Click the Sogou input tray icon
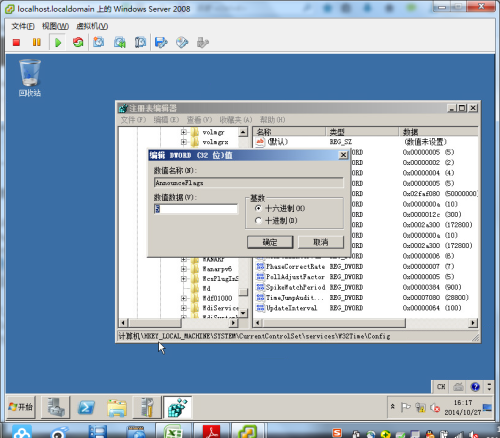500x438 pixels. click(x=337, y=433)
